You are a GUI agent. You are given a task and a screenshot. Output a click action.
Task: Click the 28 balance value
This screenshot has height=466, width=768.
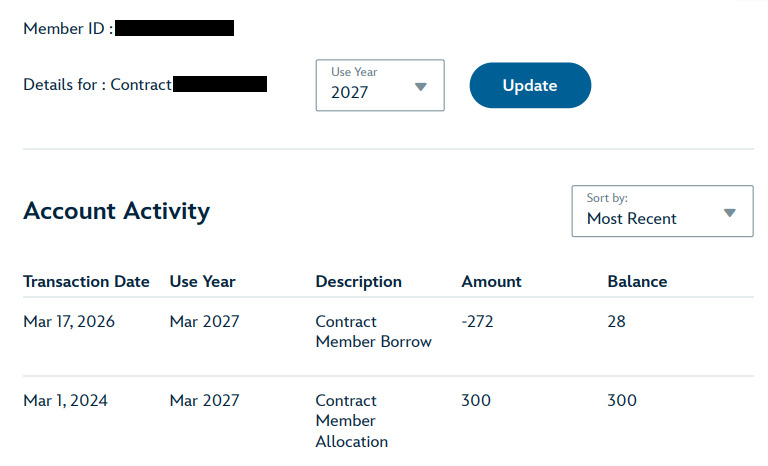click(616, 321)
